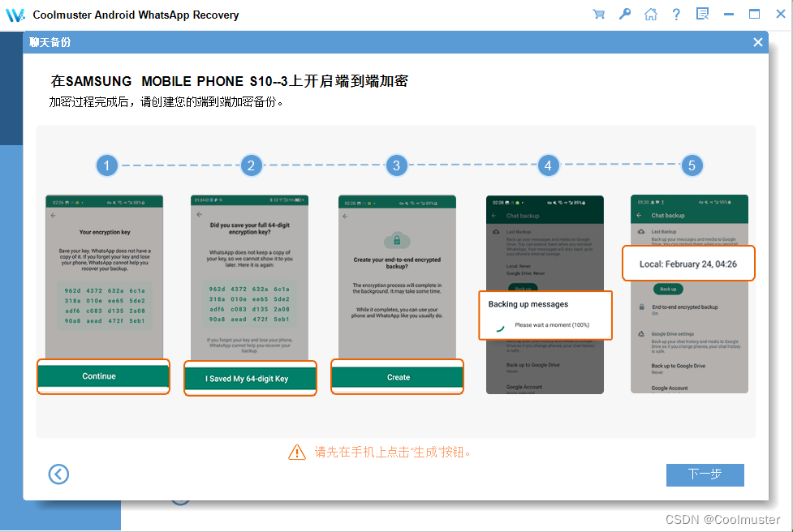Image resolution: width=793 pixels, height=532 pixels.
Task: Click the round back arrow button
Action: [x=58, y=474]
